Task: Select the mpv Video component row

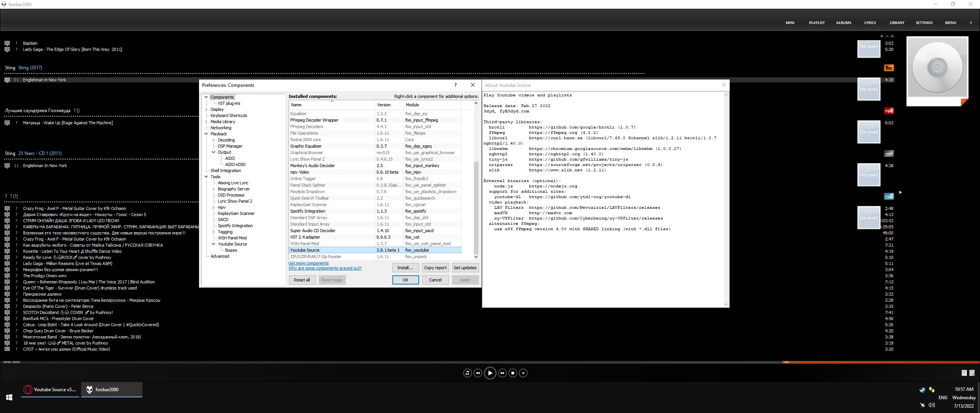Action: coord(332,172)
